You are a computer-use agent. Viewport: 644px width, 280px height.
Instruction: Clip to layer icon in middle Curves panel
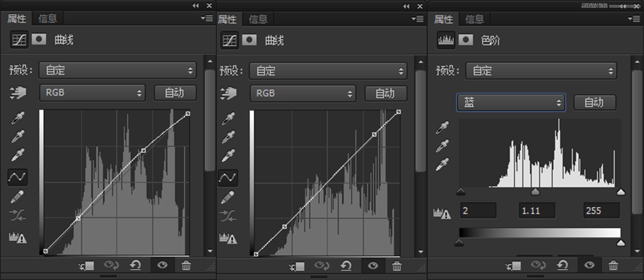(297, 266)
